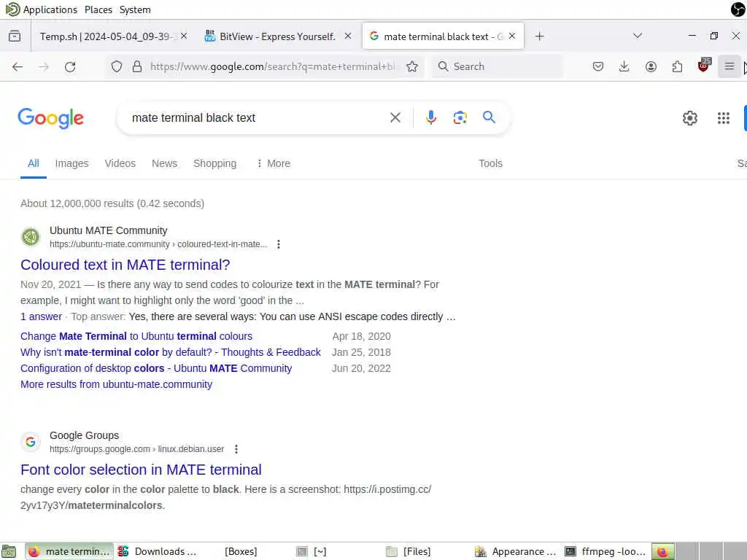Open options for Google Groups result
The image size is (747, 560).
(x=236, y=449)
